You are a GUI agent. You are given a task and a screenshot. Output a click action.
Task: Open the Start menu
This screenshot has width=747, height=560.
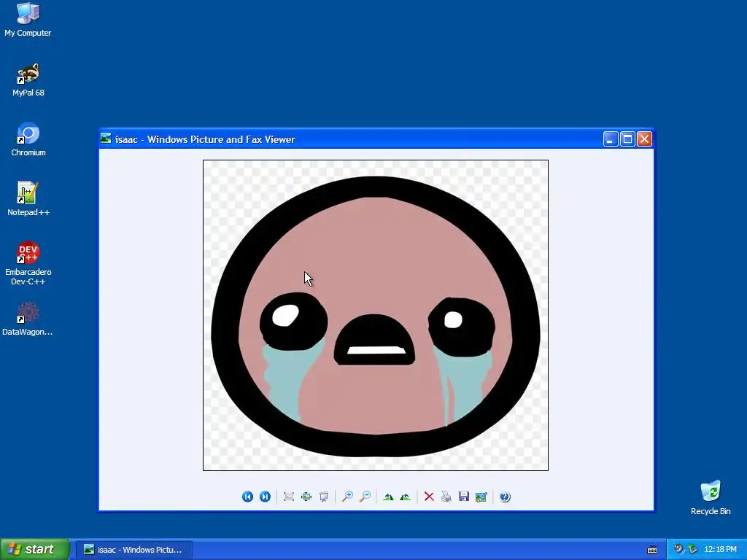click(x=34, y=549)
